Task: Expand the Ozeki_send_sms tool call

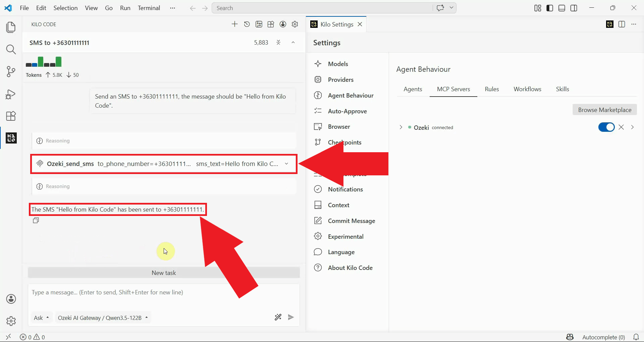Action: 164,164
